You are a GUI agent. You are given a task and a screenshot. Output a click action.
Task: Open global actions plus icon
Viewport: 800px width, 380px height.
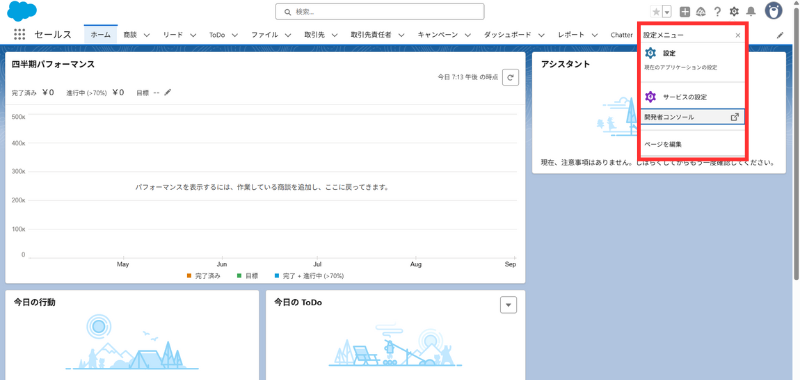[685, 12]
